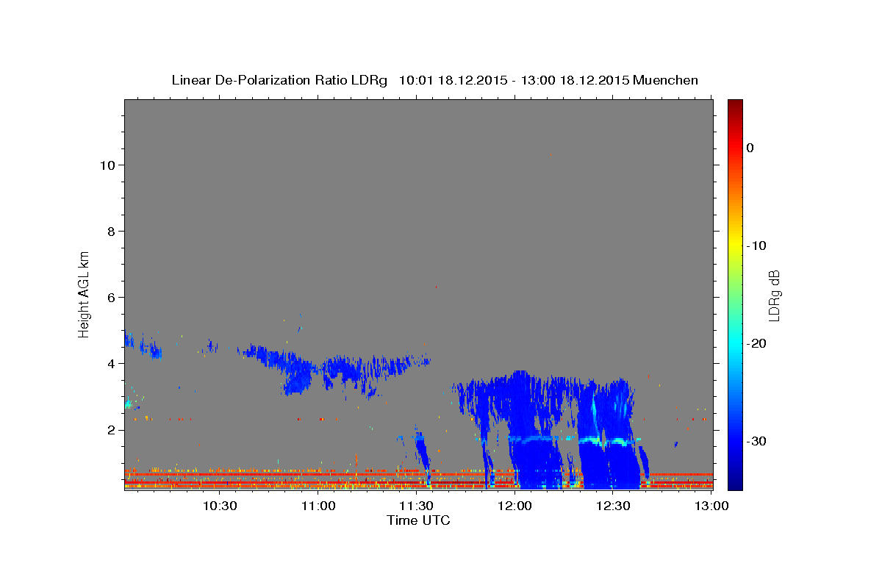Screen dimensions: 882x588
Task: Click the colorbar value 0 label
Action: 750,148
